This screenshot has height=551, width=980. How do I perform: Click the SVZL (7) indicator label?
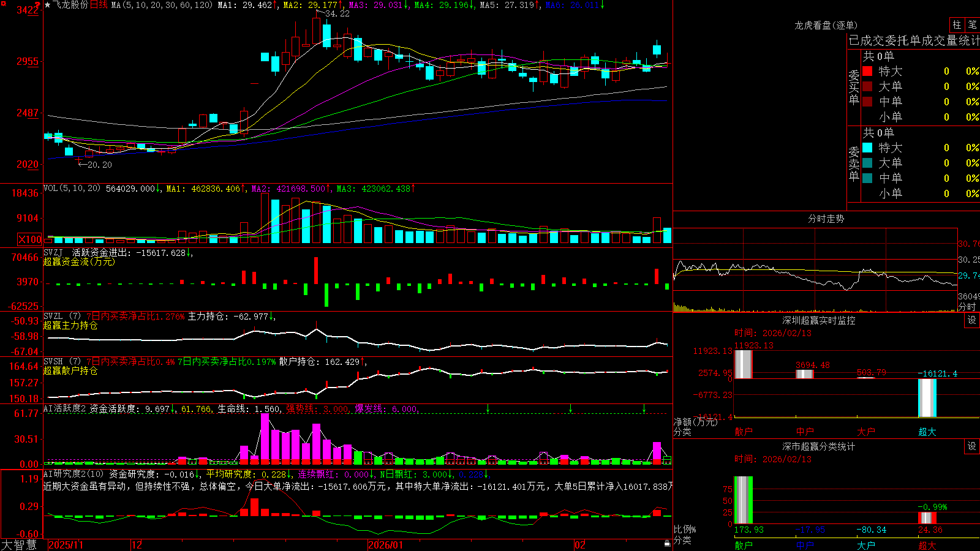click(62, 316)
